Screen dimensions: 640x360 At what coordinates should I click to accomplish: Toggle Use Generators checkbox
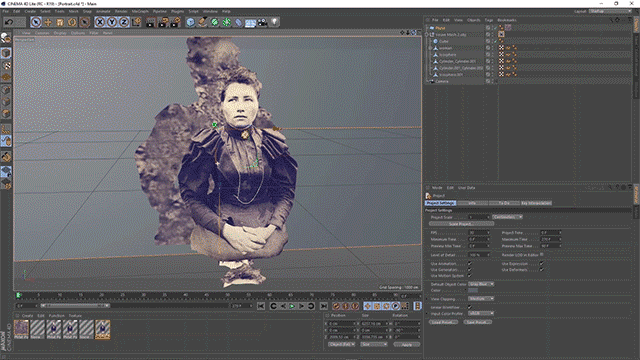tap(470, 270)
